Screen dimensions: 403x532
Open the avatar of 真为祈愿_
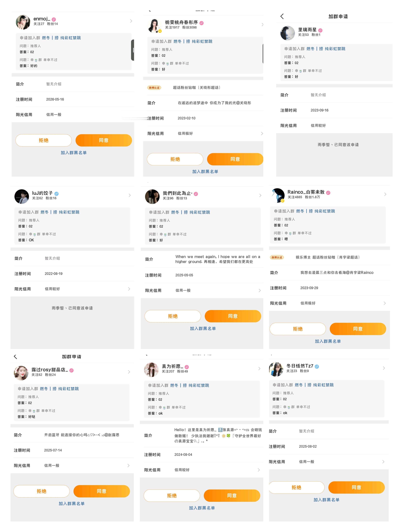coord(151,370)
